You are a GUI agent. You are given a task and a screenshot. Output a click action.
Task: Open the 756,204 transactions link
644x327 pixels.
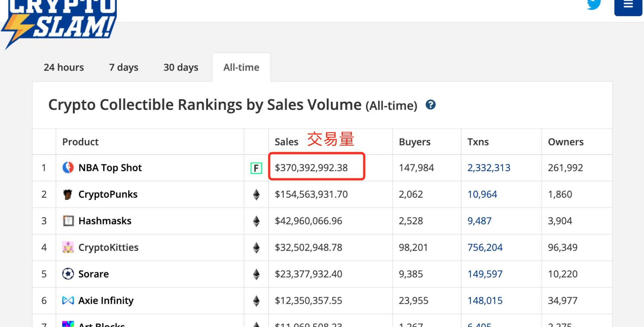point(485,248)
